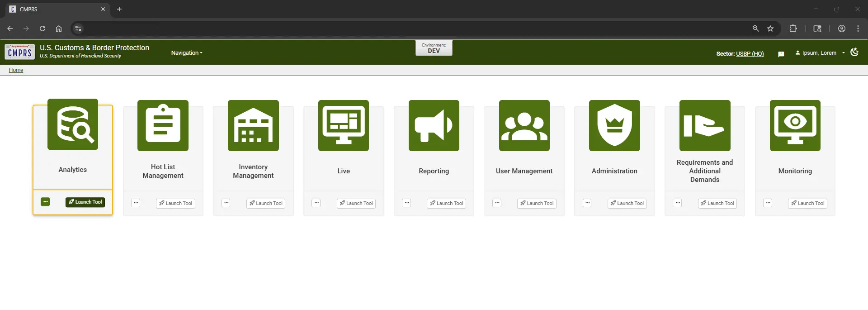Open the feedback message icon in header
The width and height of the screenshot is (868, 310).
click(x=781, y=54)
